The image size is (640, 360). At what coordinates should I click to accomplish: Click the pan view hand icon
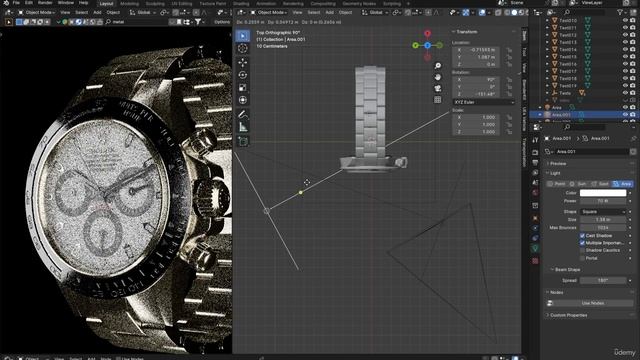click(x=438, y=77)
